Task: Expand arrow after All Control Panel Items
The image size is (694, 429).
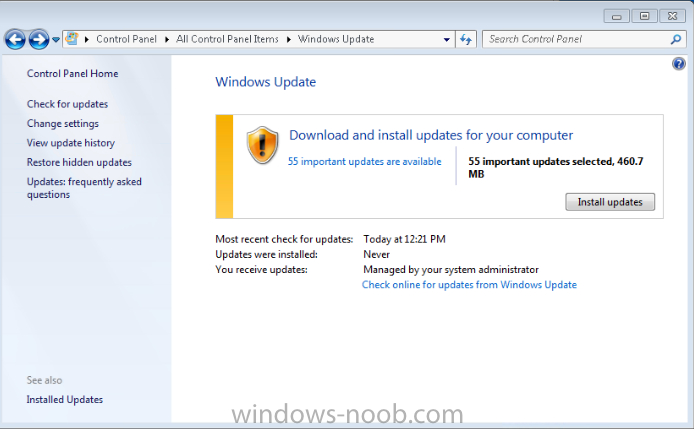Action: (x=289, y=39)
